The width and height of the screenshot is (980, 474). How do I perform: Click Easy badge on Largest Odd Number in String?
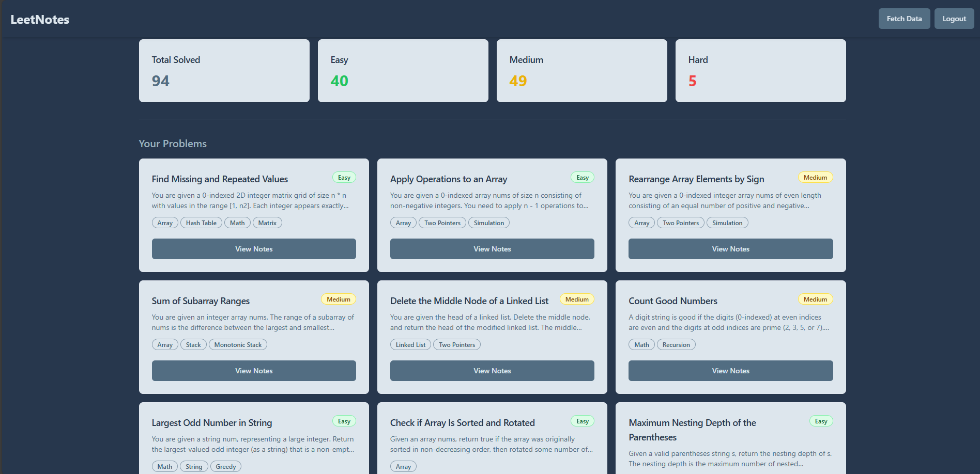pyautogui.click(x=344, y=421)
